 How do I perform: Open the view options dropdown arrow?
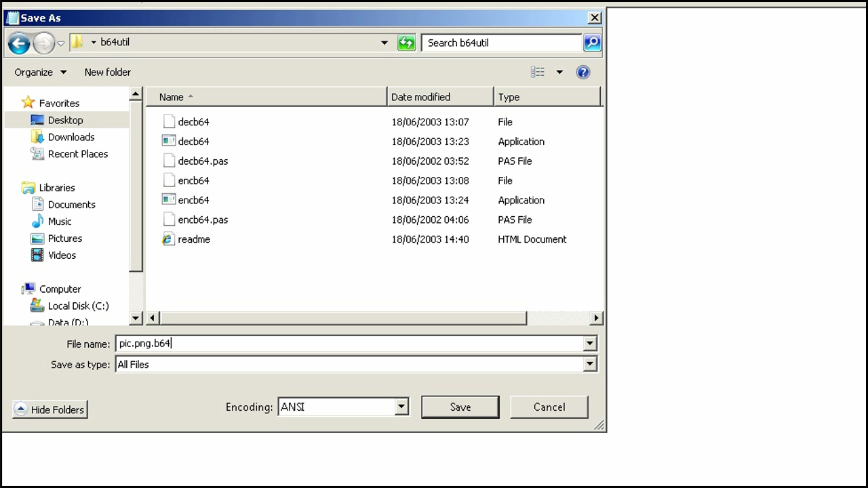click(x=559, y=72)
